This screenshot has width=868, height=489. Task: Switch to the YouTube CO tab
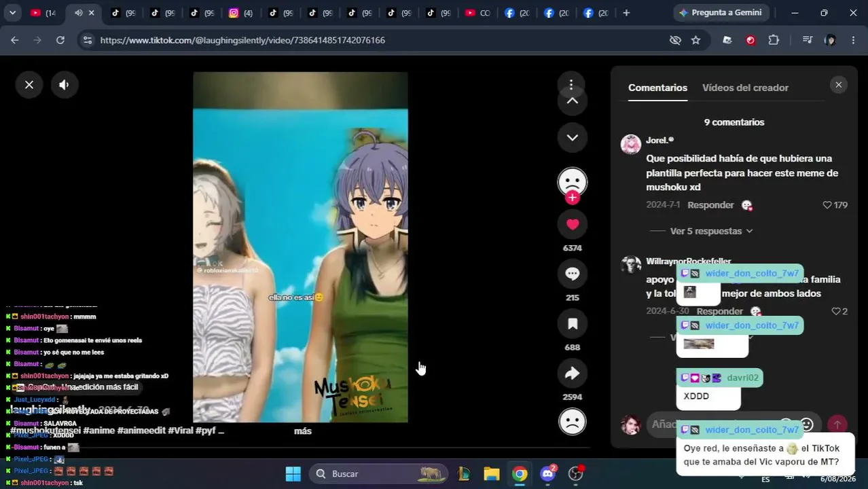tap(477, 13)
